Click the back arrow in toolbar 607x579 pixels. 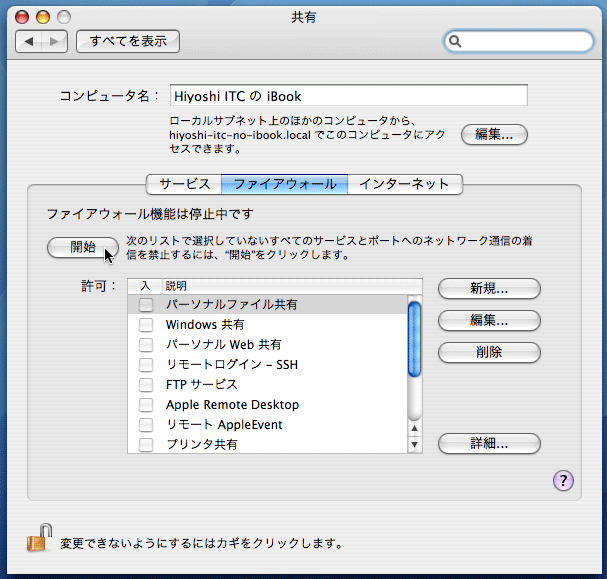click(x=30, y=41)
